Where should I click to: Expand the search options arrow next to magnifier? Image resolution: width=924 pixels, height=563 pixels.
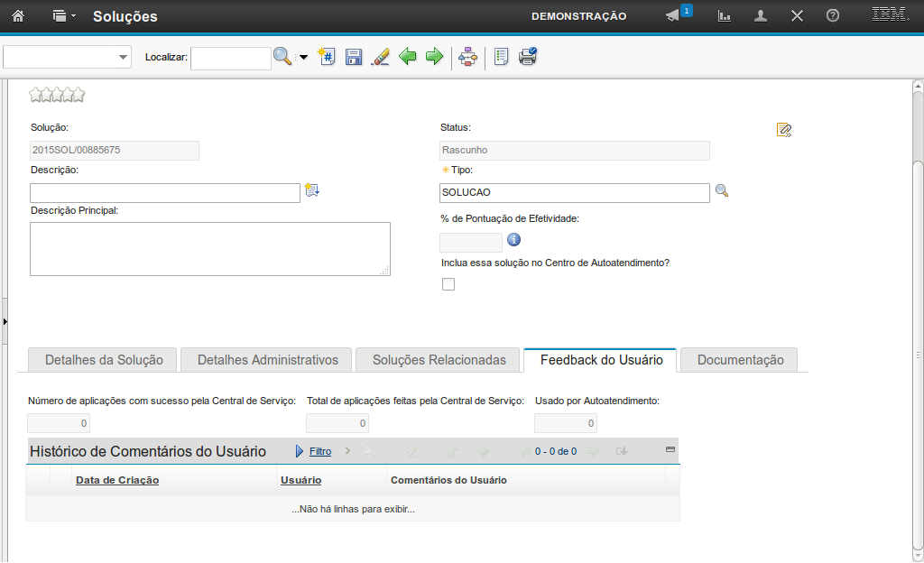(303, 58)
